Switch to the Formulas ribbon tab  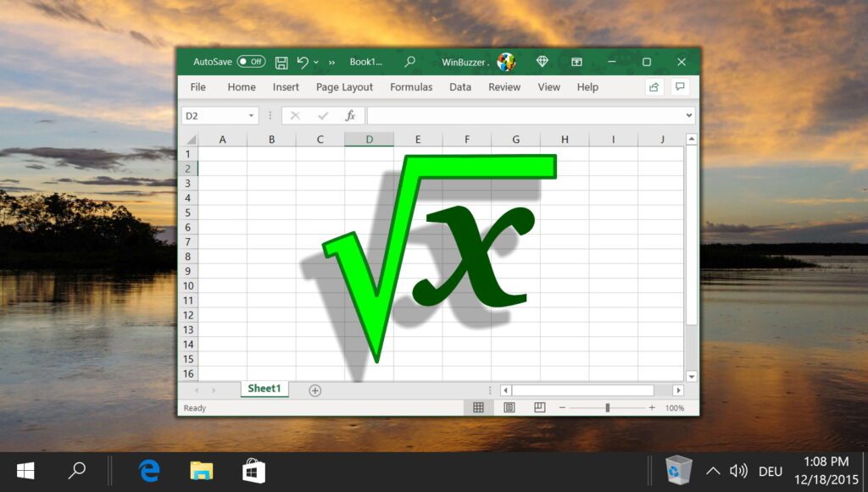click(x=411, y=87)
